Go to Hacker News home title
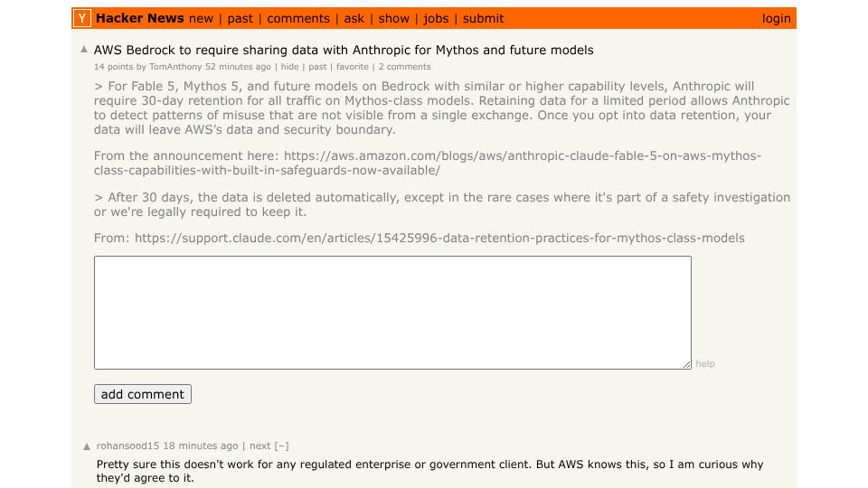This screenshot has height=488, width=868. [139, 18]
